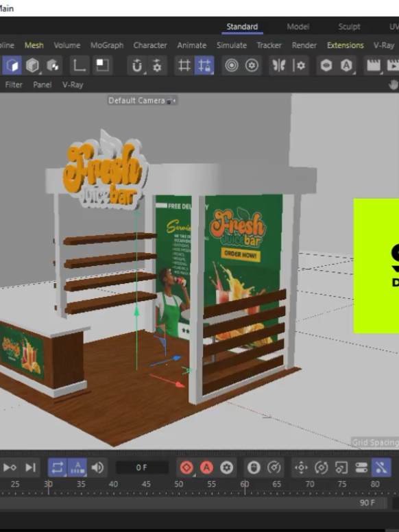Image resolution: width=399 pixels, height=532 pixels.
Task: Click the Record Active Objects keyframe button
Action: (x=186, y=467)
